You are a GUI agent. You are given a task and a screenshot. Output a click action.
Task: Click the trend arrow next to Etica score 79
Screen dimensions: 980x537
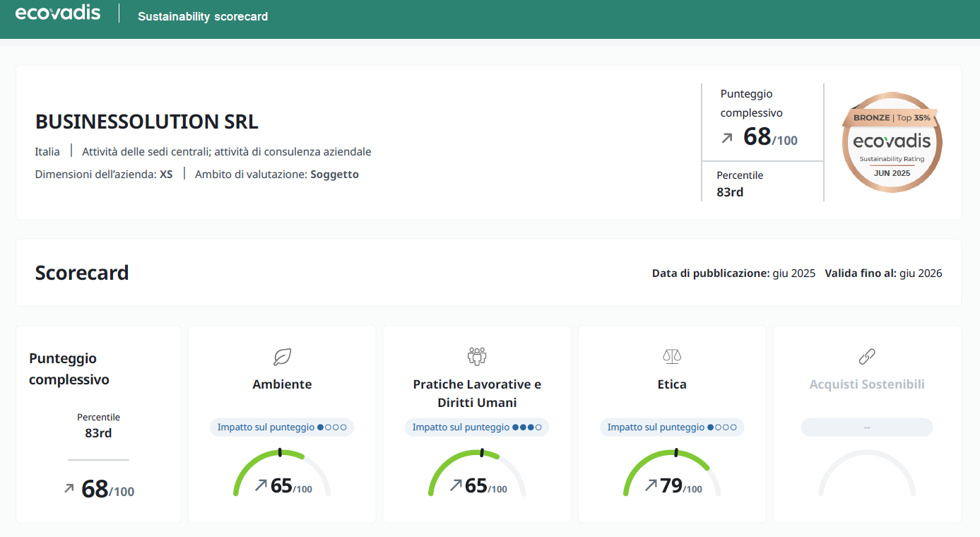pos(651,485)
